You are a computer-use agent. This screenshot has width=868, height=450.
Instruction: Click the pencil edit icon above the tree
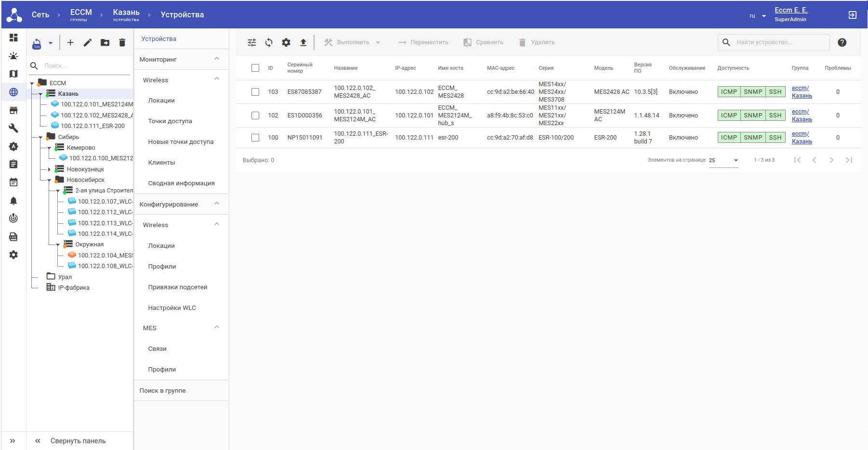pos(88,42)
